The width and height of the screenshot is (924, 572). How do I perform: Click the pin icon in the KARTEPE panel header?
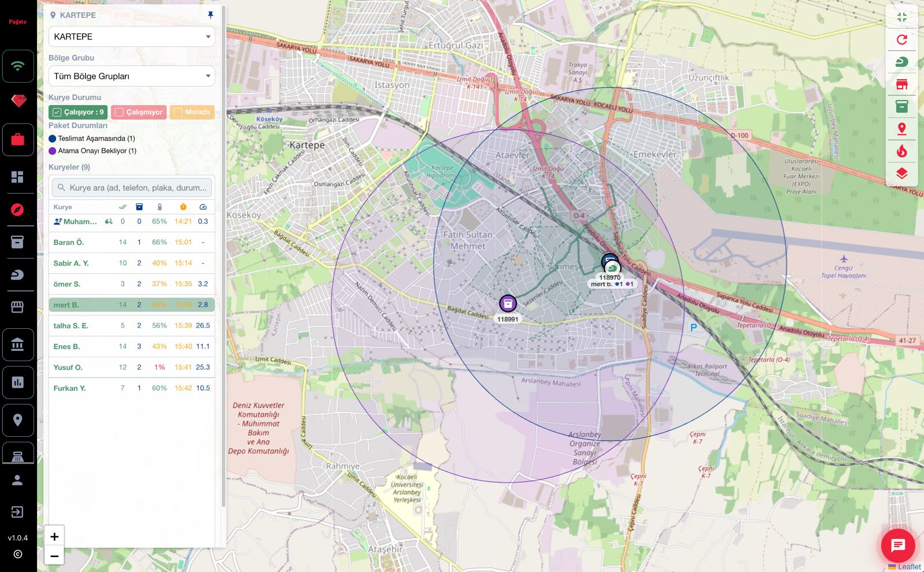(x=210, y=15)
